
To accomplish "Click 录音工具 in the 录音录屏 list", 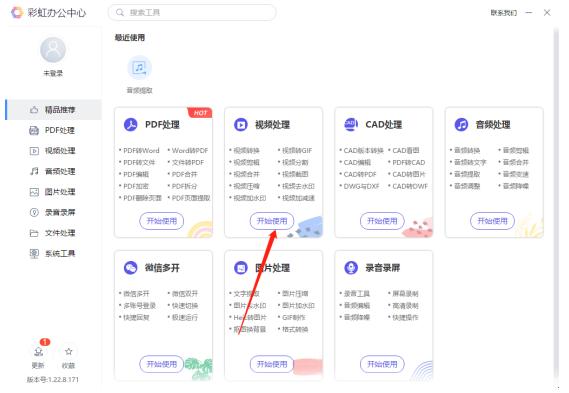I will coord(357,294).
